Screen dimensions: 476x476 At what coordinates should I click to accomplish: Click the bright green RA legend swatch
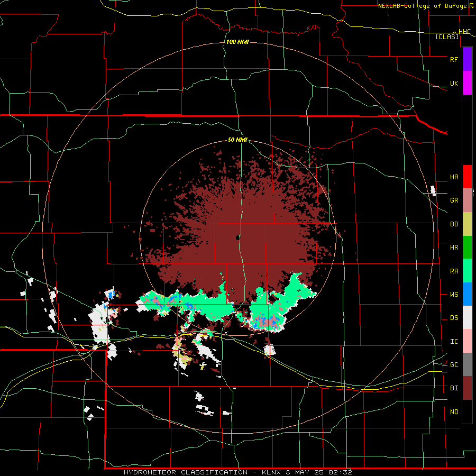467,271
